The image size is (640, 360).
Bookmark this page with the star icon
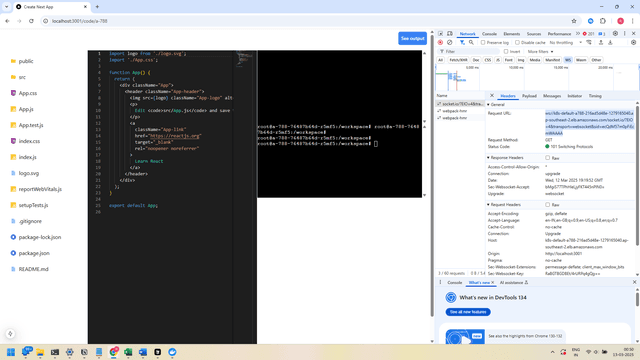574,21
